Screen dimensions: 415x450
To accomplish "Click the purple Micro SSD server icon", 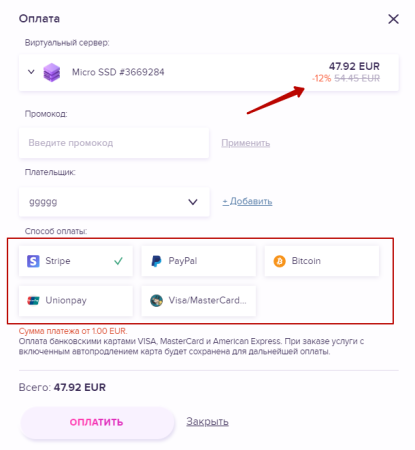I will pyautogui.click(x=52, y=72).
